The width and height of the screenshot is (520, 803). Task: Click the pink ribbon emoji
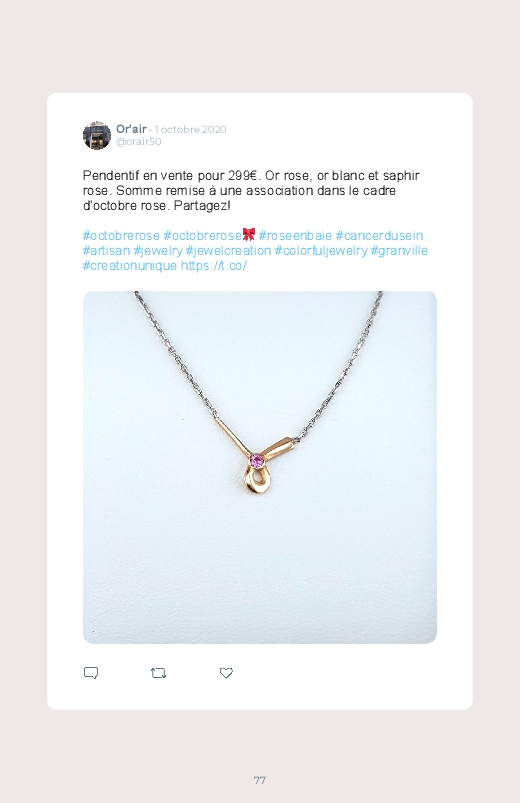pos(248,235)
